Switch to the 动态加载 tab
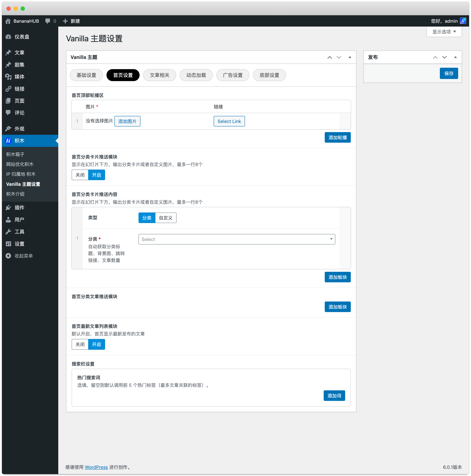 coord(196,75)
